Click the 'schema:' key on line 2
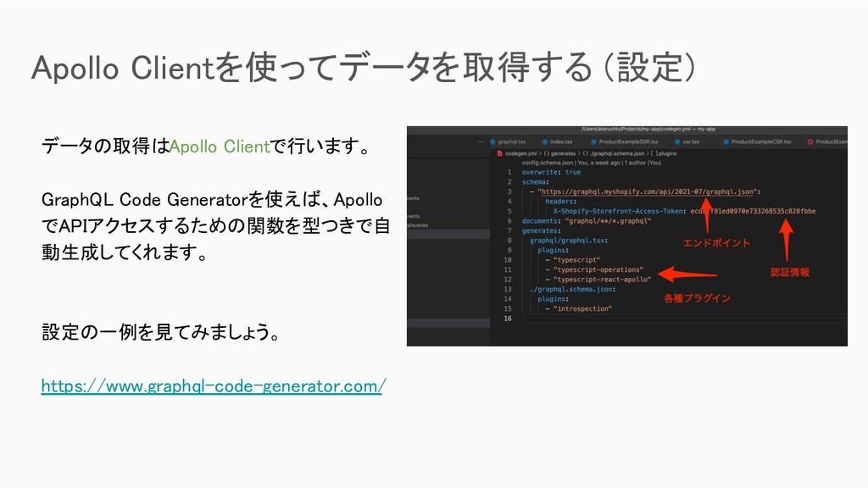Image resolution: width=868 pixels, height=488 pixels. tap(536, 181)
